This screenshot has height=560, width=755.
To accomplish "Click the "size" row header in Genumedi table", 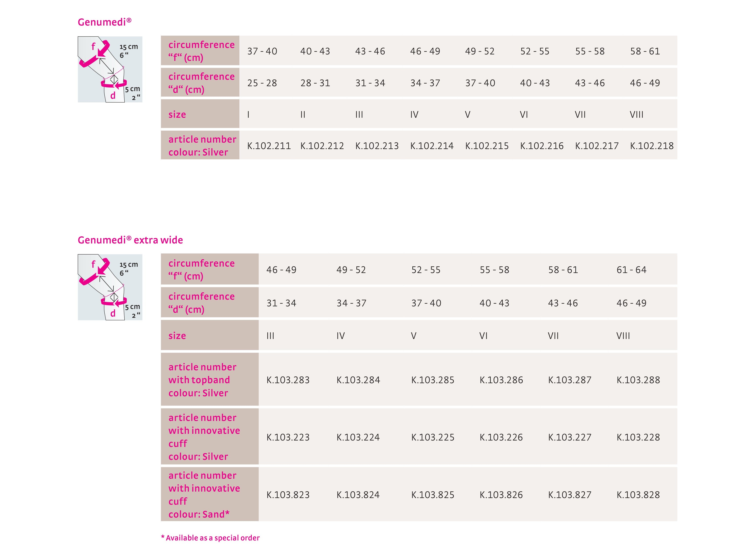I will click(x=200, y=114).
